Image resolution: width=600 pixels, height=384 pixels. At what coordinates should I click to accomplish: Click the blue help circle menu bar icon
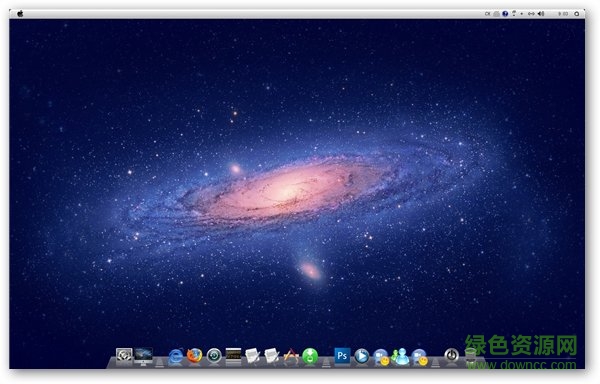point(505,14)
